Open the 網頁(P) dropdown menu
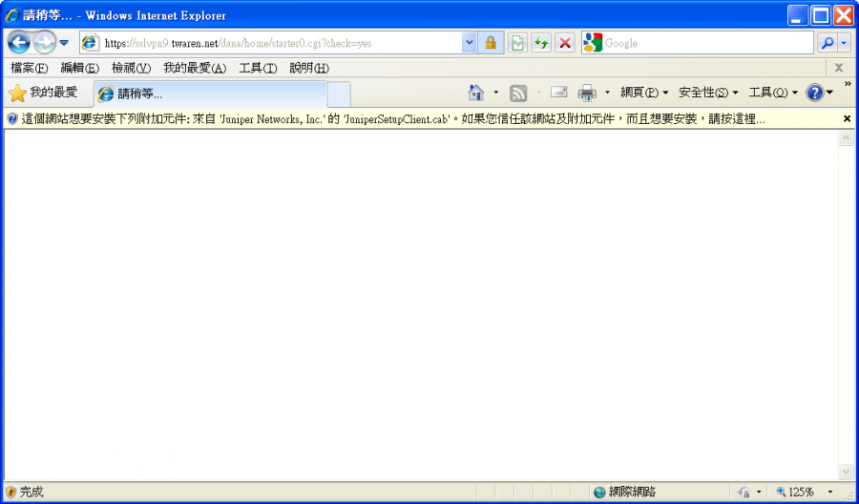The height and width of the screenshot is (504, 859). (x=644, y=93)
